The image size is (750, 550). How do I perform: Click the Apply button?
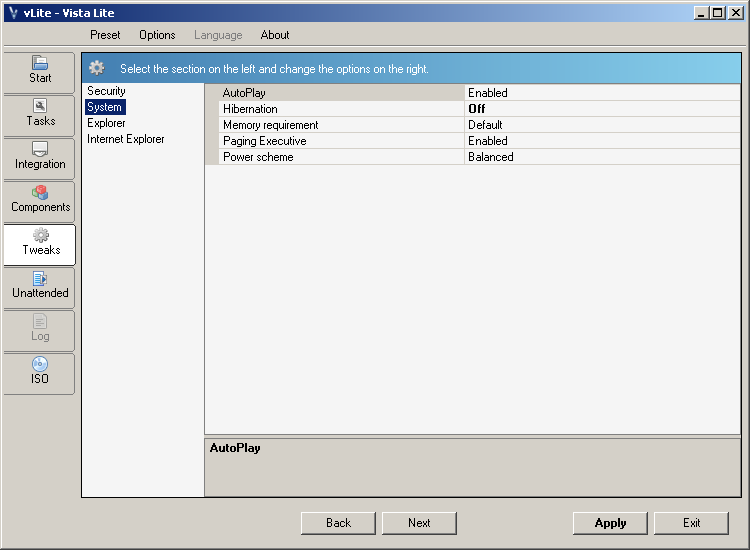point(610,523)
